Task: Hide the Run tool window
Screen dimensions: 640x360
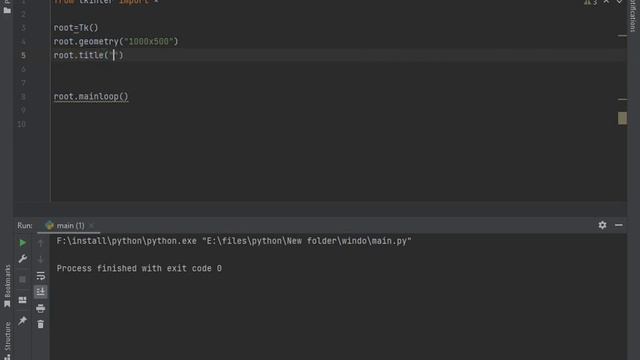Action: coord(619,225)
